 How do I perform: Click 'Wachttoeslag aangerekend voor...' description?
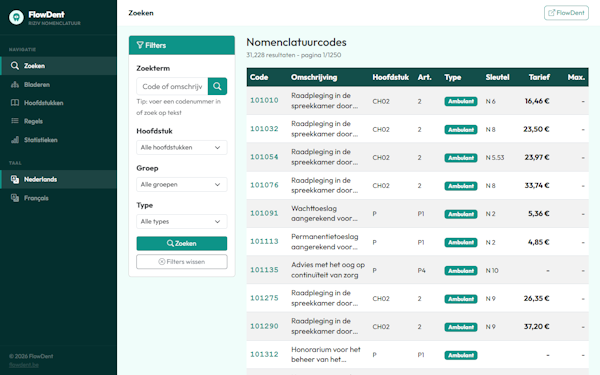click(324, 214)
